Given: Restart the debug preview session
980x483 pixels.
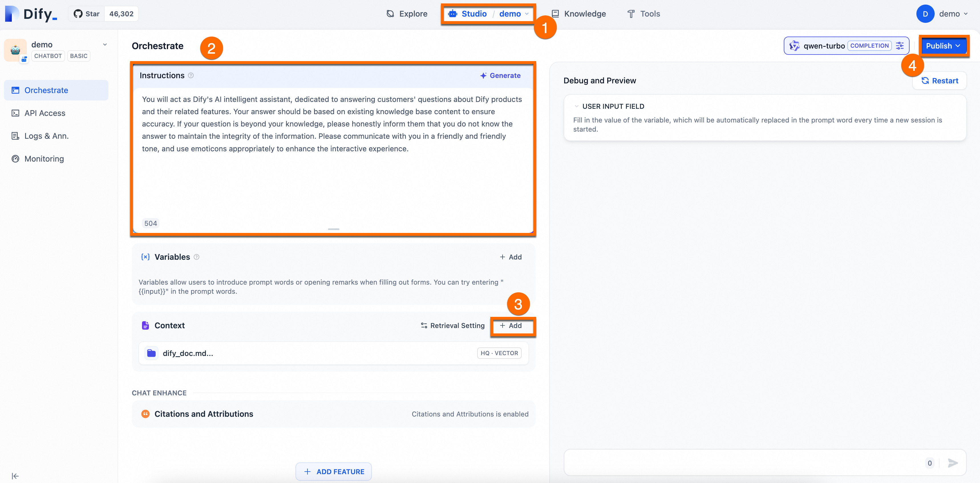Looking at the screenshot, I should pyautogui.click(x=939, y=81).
